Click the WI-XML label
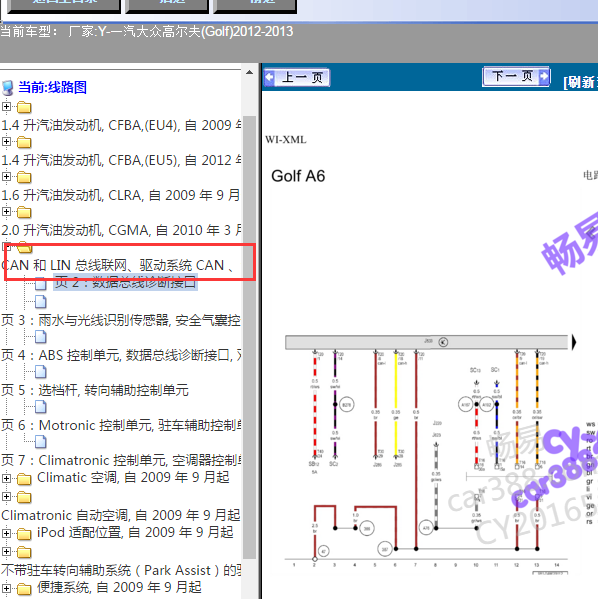 coord(286,140)
